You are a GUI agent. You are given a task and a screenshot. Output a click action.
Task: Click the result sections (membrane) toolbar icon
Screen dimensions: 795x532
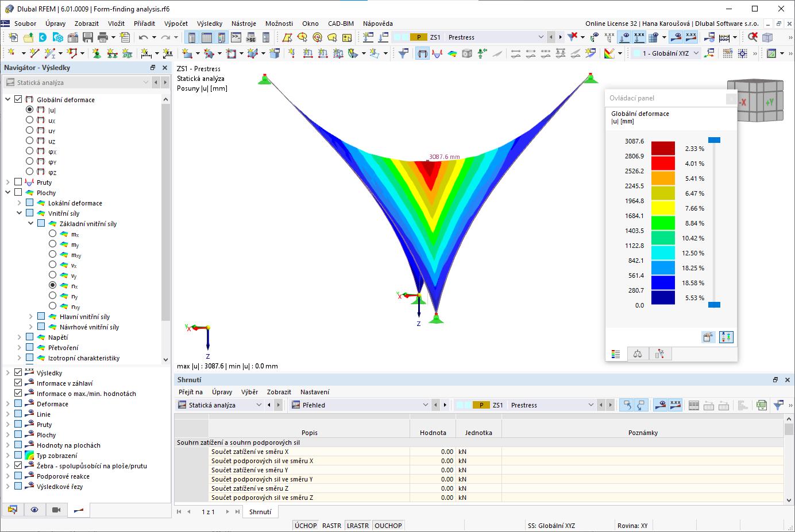[x=452, y=53]
